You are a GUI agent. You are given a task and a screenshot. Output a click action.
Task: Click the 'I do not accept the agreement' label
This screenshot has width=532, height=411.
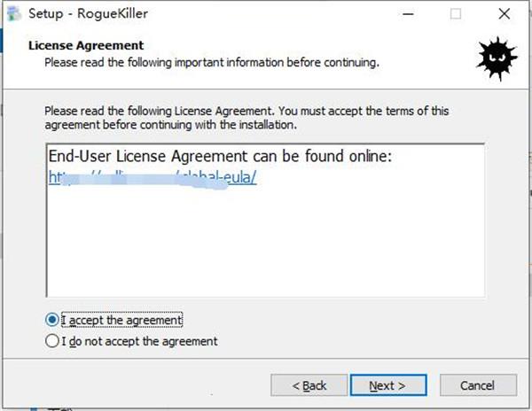(139, 341)
